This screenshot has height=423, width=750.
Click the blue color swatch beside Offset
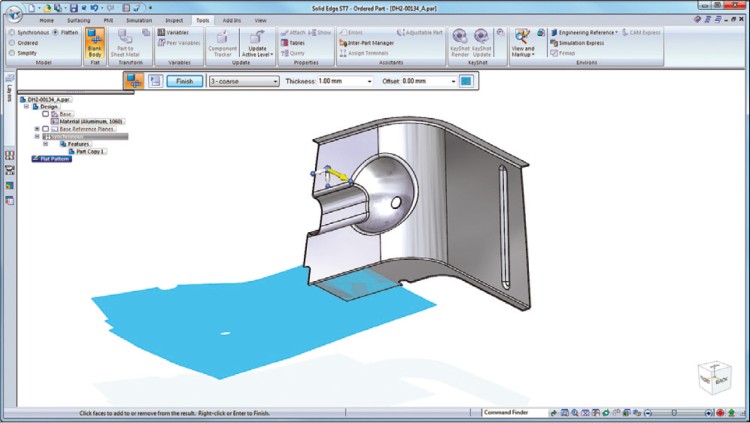coord(465,81)
